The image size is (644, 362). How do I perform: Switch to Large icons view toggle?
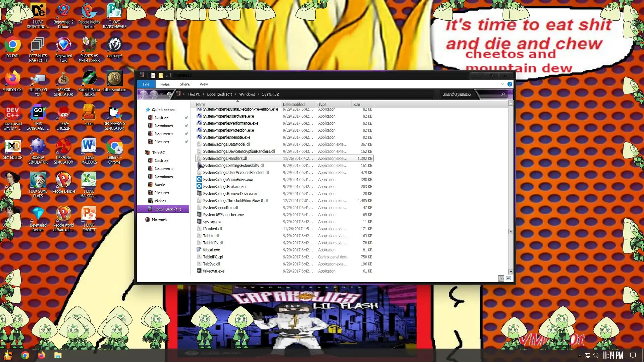point(508,278)
